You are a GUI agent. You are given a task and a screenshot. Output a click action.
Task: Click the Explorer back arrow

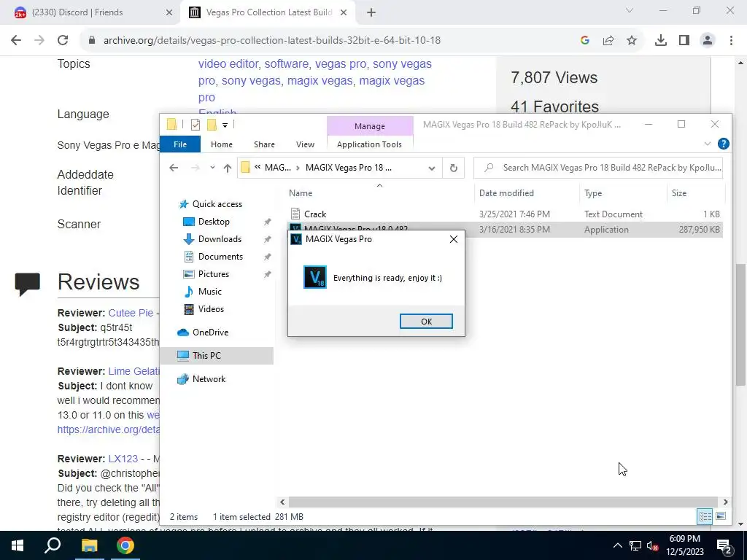coord(174,168)
